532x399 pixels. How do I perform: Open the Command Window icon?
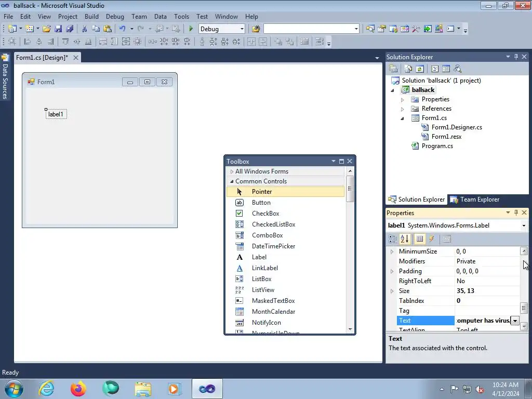(x=450, y=29)
